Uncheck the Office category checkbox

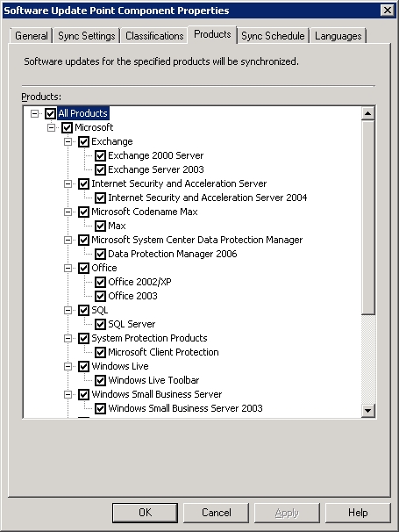(83, 268)
